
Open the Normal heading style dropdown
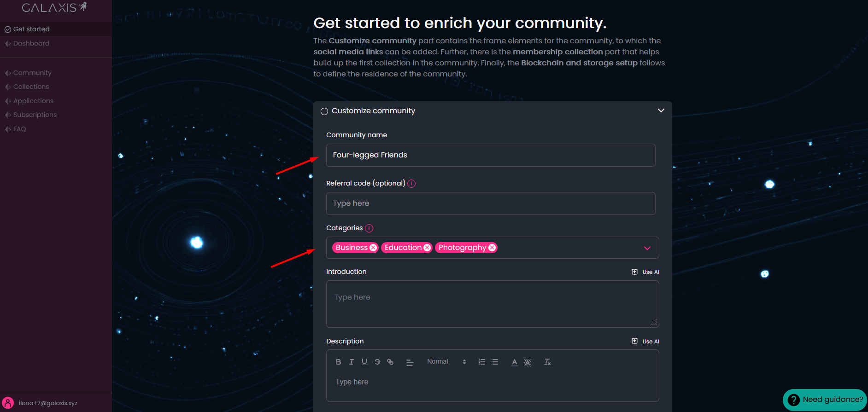[x=446, y=362]
